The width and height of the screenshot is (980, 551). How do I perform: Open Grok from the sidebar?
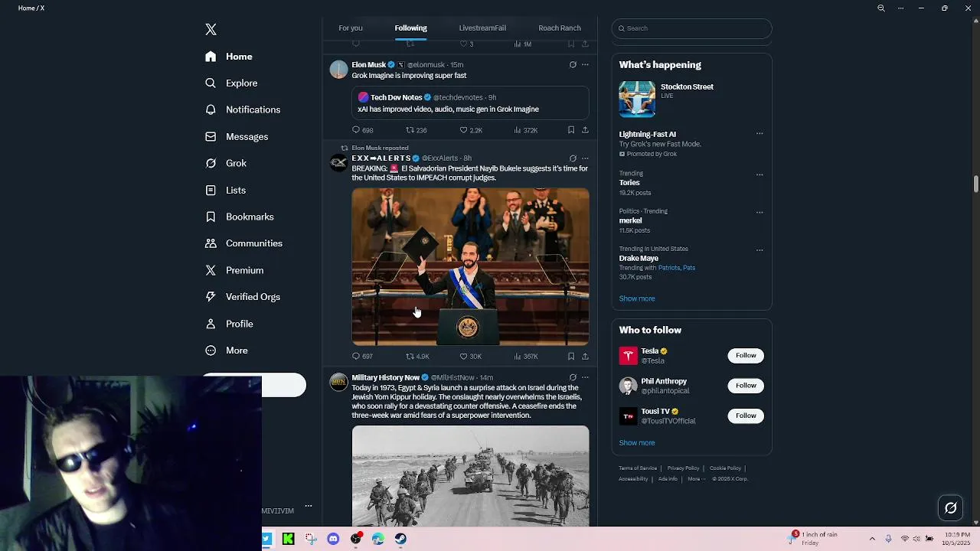point(226,163)
